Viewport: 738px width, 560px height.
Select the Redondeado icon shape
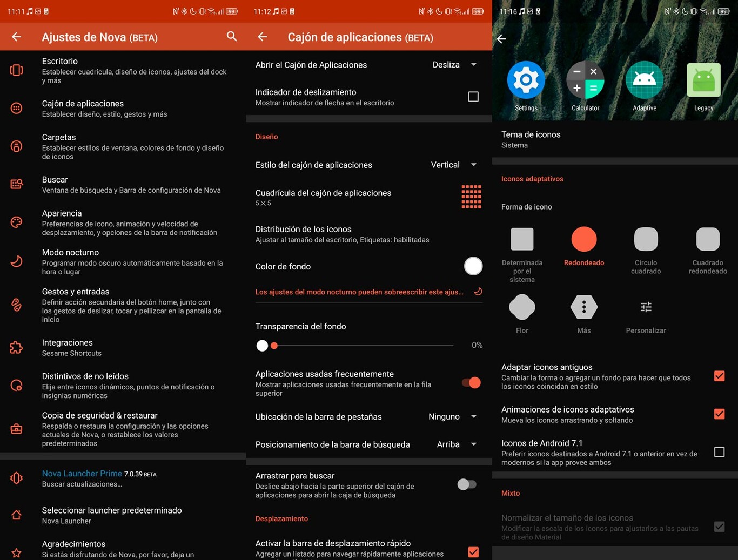tap(583, 239)
